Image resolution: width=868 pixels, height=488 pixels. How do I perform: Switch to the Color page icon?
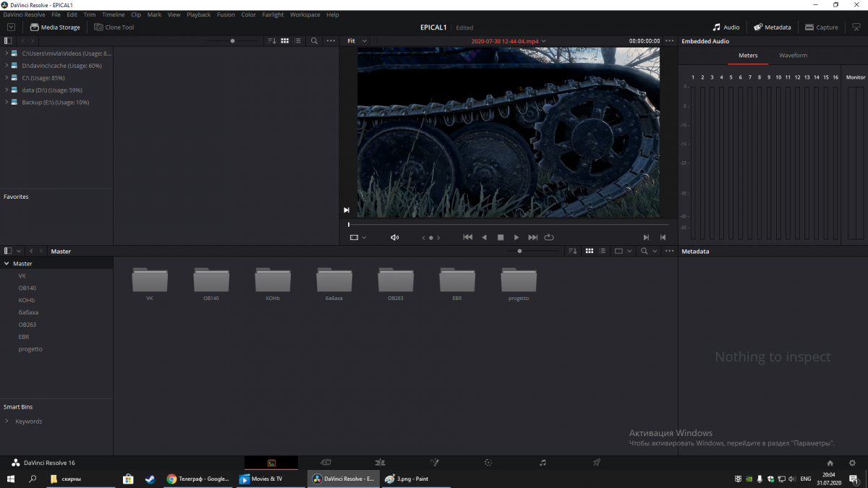(488, 463)
